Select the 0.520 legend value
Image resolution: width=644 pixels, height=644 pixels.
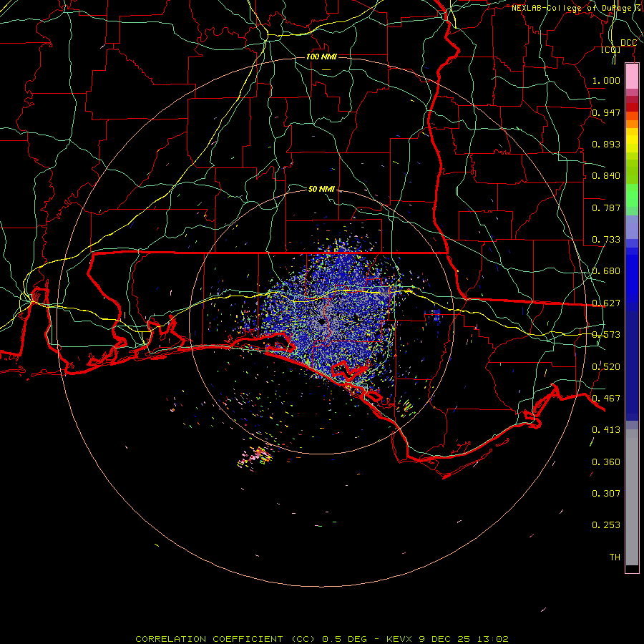pyautogui.click(x=606, y=366)
